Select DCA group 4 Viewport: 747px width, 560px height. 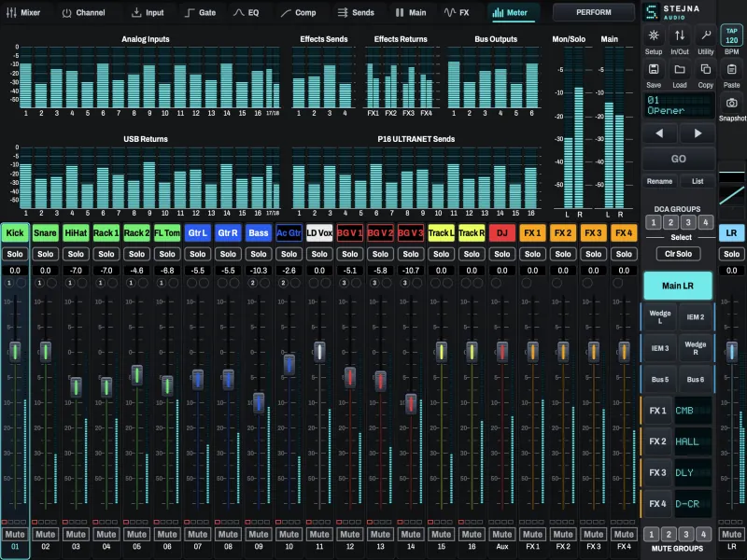click(x=706, y=222)
